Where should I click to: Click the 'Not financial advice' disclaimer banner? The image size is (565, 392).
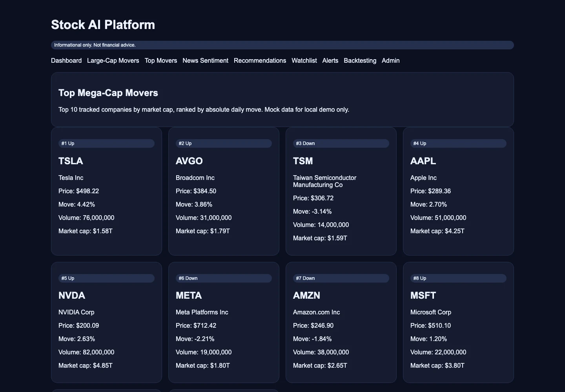click(282, 45)
